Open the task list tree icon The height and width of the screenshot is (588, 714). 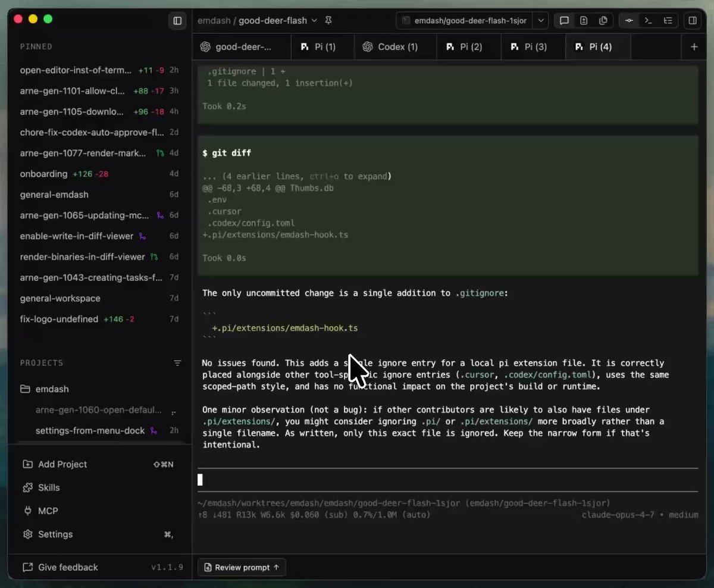click(x=668, y=21)
